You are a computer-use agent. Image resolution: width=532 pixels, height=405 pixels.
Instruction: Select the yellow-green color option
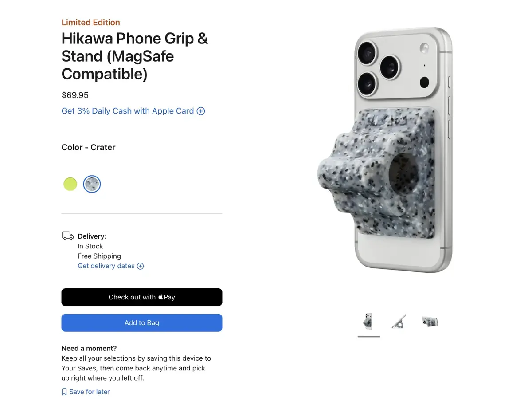click(70, 184)
